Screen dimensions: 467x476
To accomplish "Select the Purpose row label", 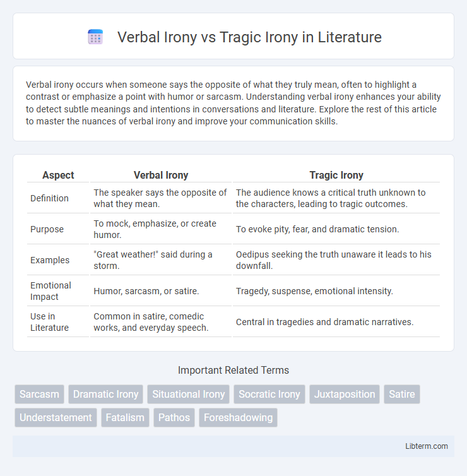I will [x=47, y=229].
